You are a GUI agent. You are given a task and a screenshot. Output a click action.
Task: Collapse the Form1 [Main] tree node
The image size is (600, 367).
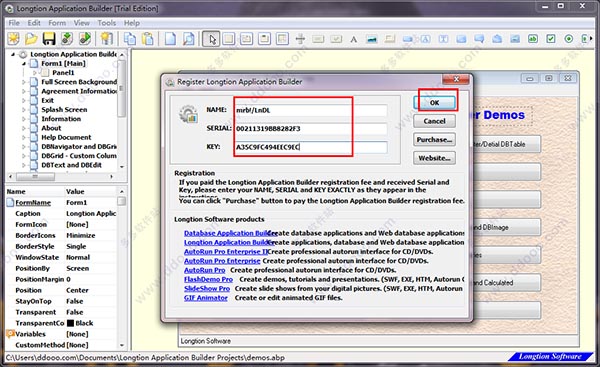point(24,64)
